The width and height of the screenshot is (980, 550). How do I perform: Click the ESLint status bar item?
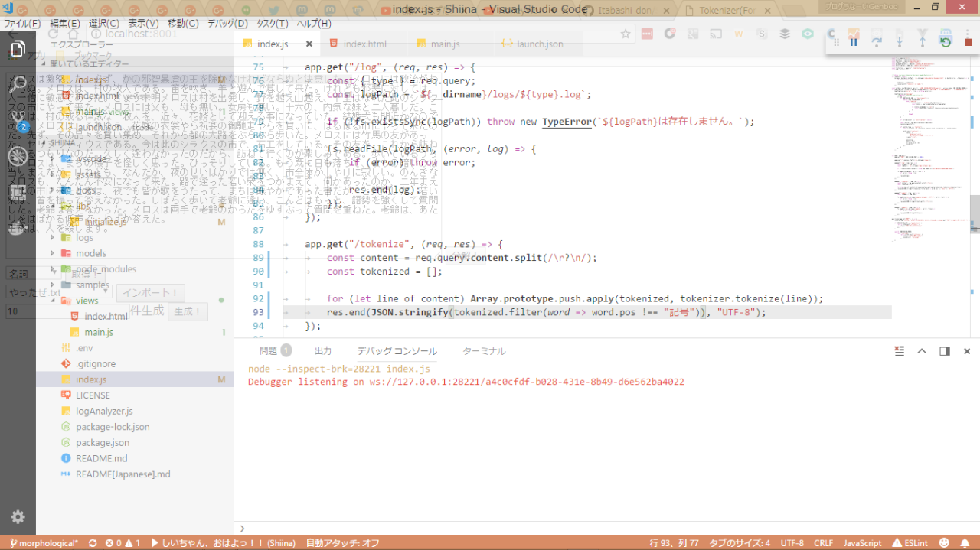[910, 543]
